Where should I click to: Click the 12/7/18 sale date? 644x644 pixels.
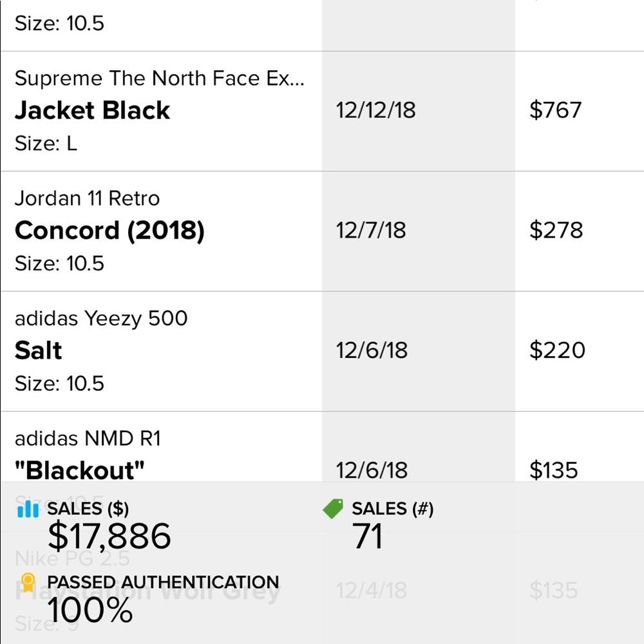(x=371, y=231)
